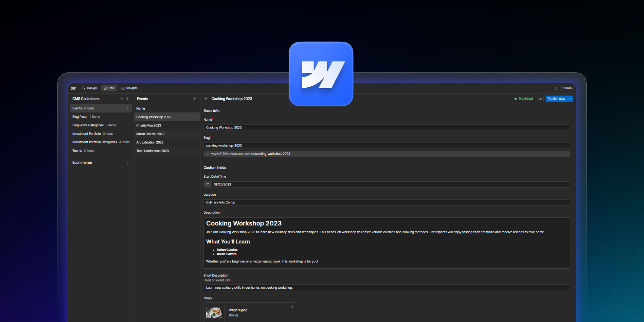
Task: Expand the Events collection chevron
Action: point(128,108)
